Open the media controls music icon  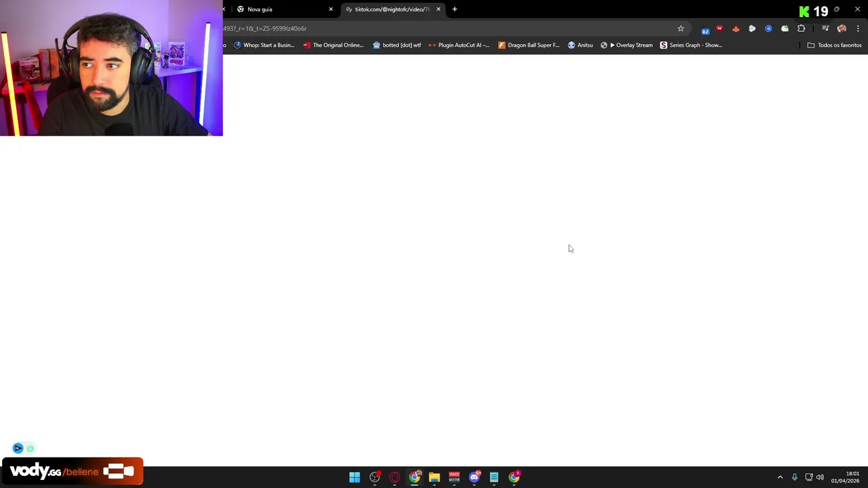[825, 28]
